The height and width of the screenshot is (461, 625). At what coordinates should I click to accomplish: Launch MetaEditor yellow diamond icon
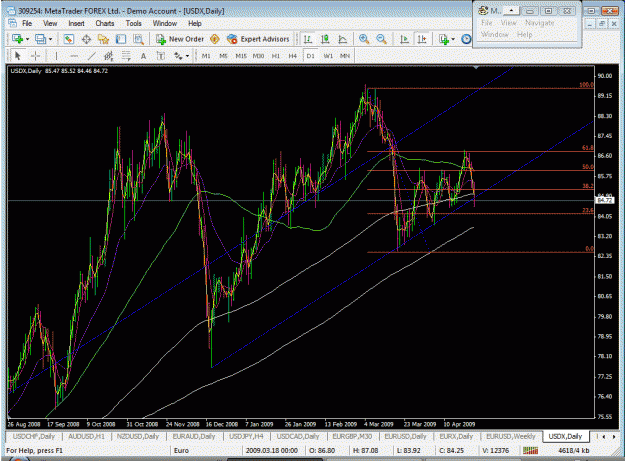(214, 39)
